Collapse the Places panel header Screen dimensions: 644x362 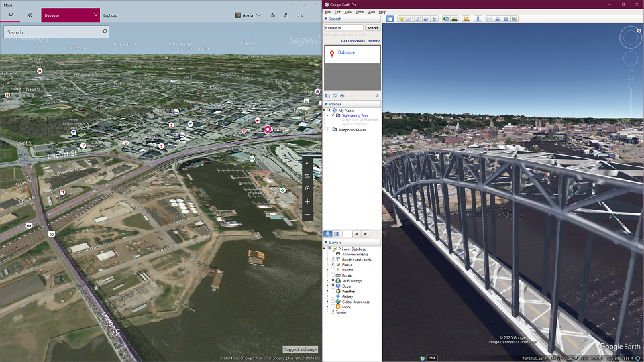pos(352,104)
